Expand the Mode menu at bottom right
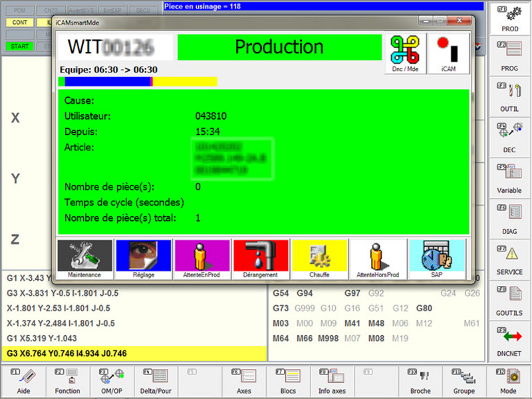 coord(507,380)
